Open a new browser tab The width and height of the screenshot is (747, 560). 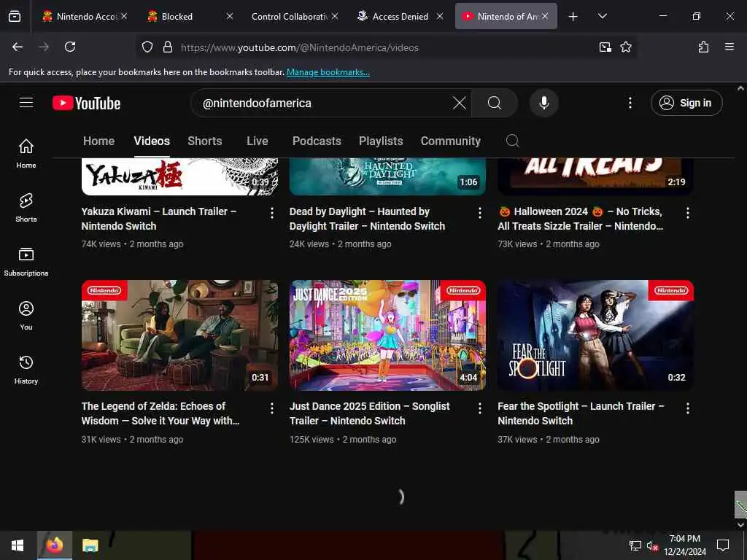click(573, 17)
